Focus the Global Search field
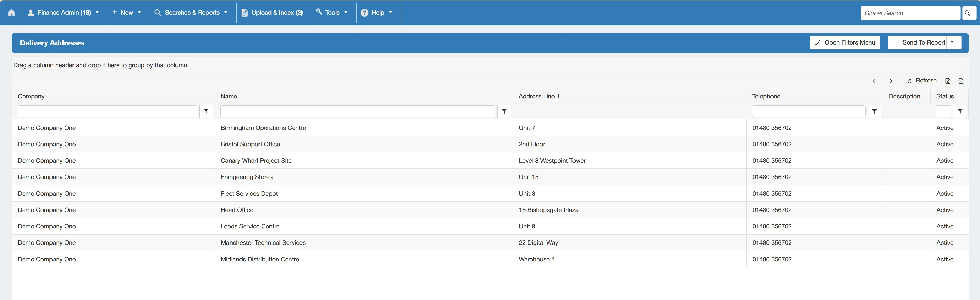The height and width of the screenshot is (300, 980). click(910, 13)
